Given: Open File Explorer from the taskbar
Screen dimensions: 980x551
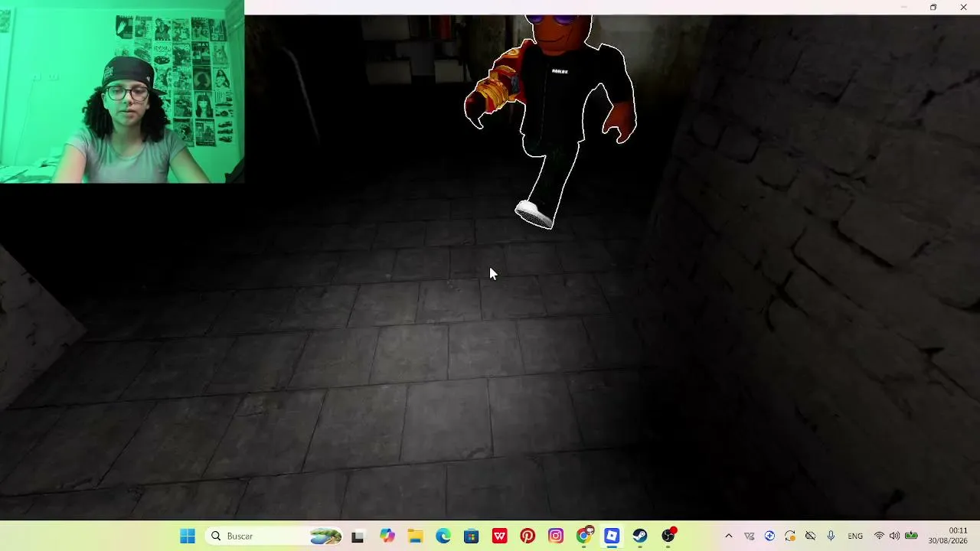Looking at the screenshot, I should pos(415,536).
